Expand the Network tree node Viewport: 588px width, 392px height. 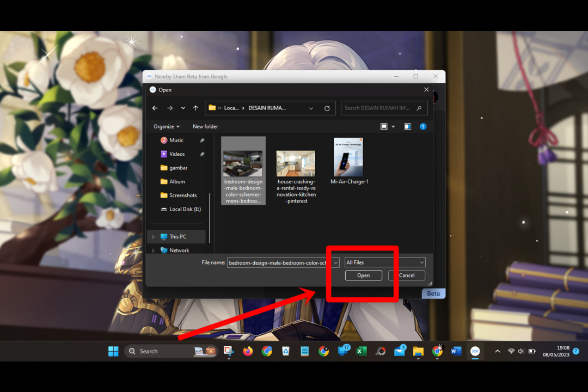(153, 250)
